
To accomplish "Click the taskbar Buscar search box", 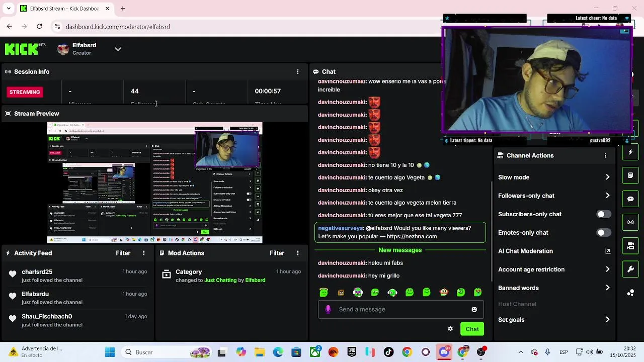I will tap(167, 352).
